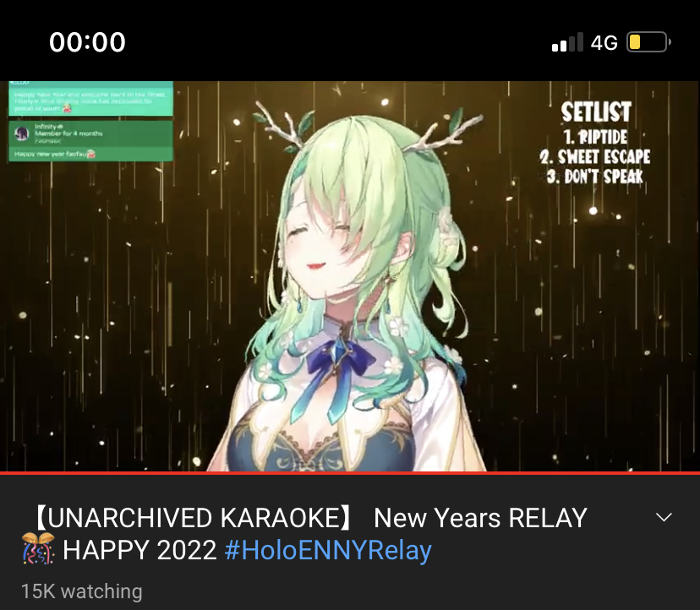Tap the karaoke video player area
700x610 pixels.
[x=350, y=275]
